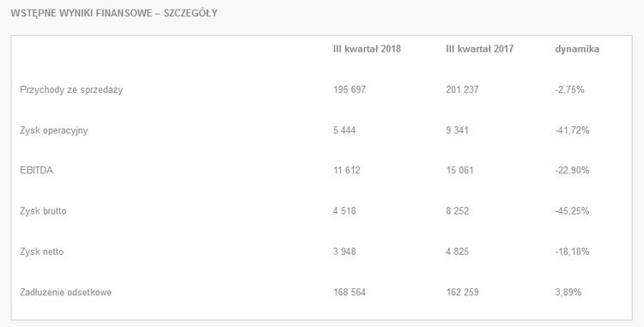This screenshot has width=644, height=327.
Task: Select the 8 252 gross profit value
Action: click(458, 211)
